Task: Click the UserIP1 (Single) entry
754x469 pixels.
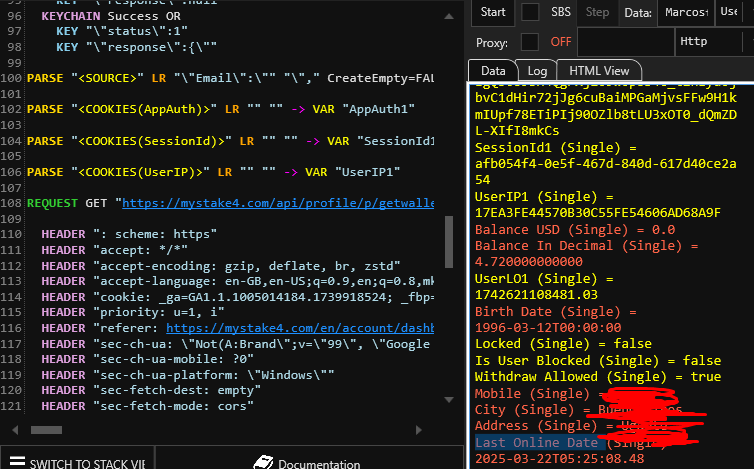Action: (598, 204)
